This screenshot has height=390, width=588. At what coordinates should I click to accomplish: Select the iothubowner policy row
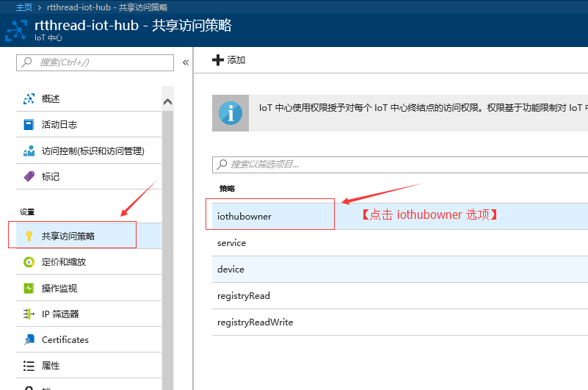pyautogui.click(x=400, y=216)
